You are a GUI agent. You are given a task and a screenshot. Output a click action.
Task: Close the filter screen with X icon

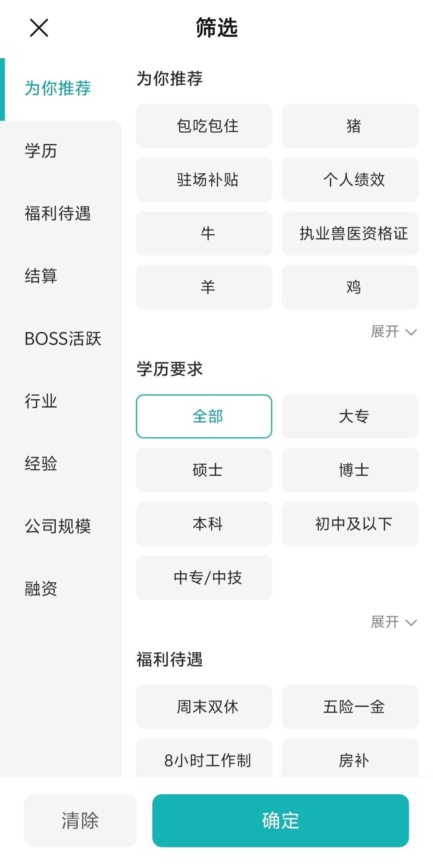[x=39, y=28]
